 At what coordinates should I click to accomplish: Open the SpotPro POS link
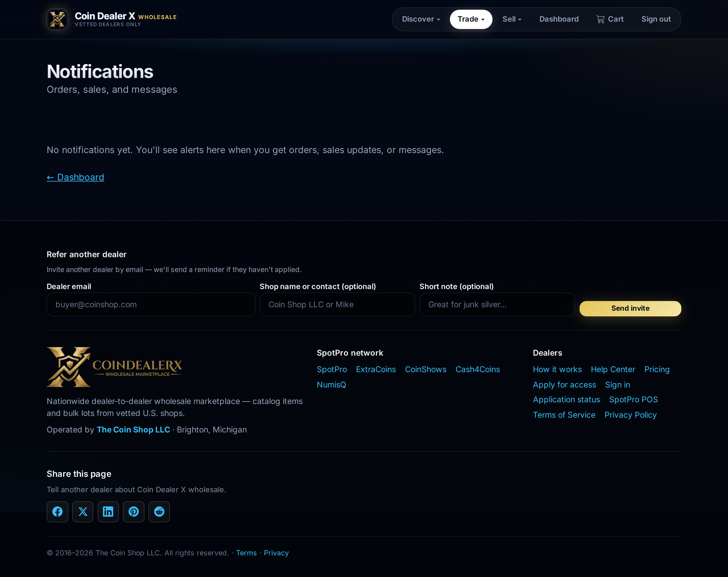coord(634,399)
